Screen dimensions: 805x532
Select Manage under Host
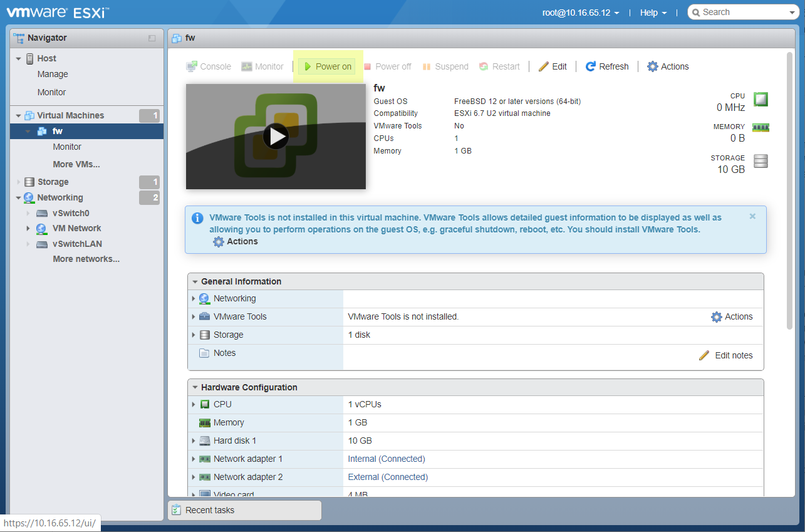(x=53, y=74)
